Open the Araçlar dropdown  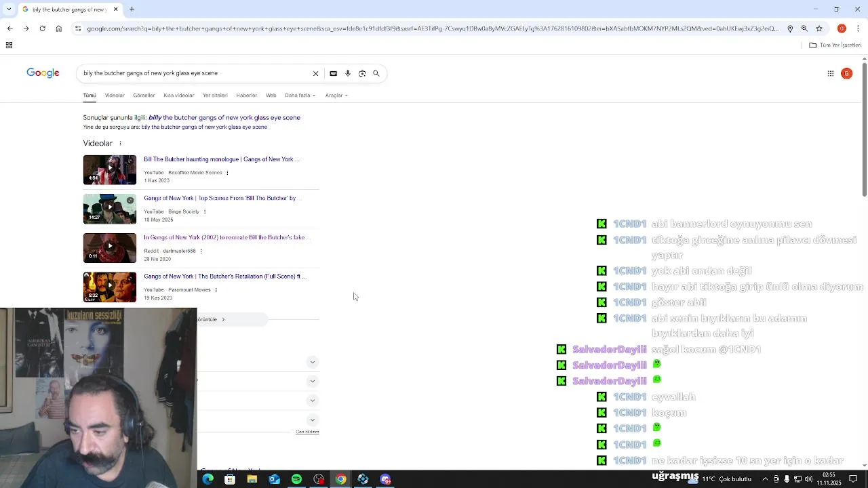(x=336, y=96)
